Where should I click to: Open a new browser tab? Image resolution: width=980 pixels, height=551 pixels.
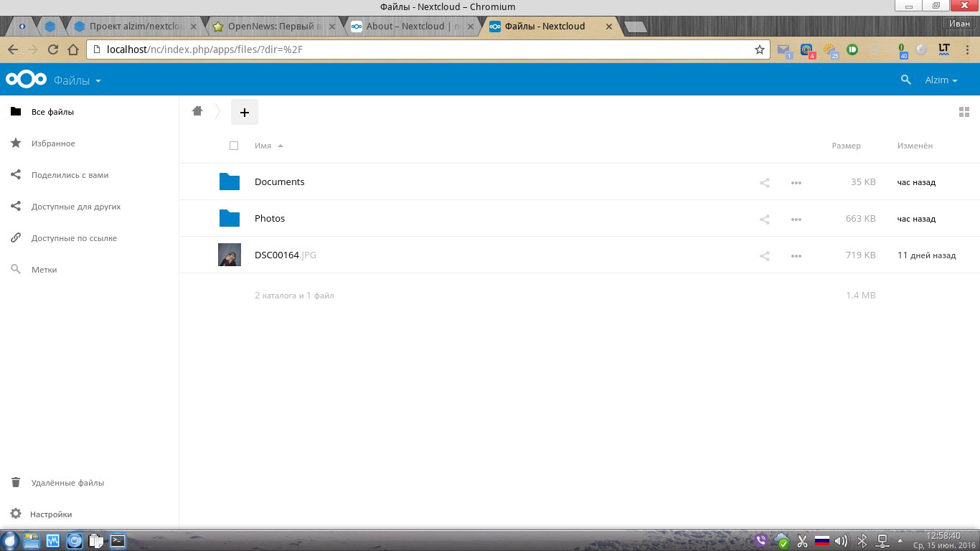(636, 27)
